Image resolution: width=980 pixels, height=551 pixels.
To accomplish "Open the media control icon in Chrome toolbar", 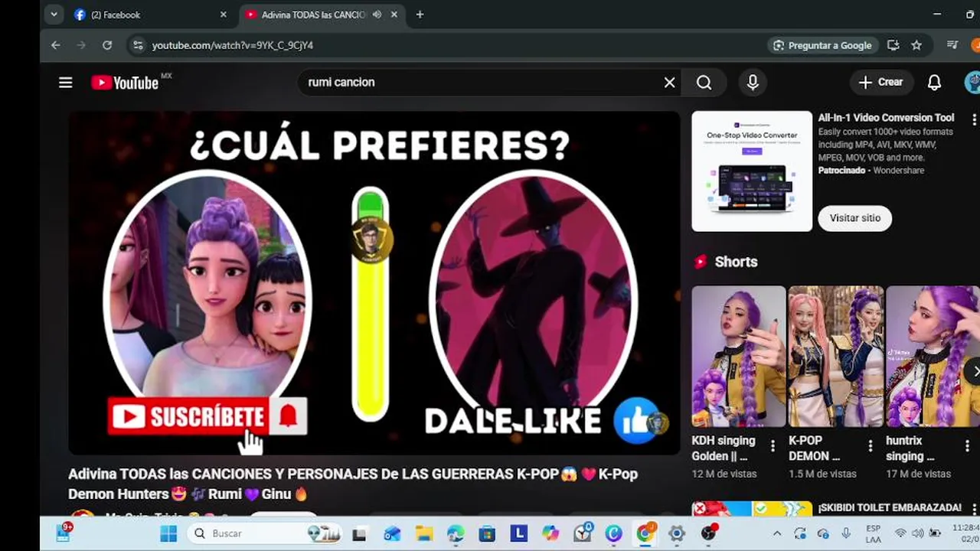I will coord(952,45).
